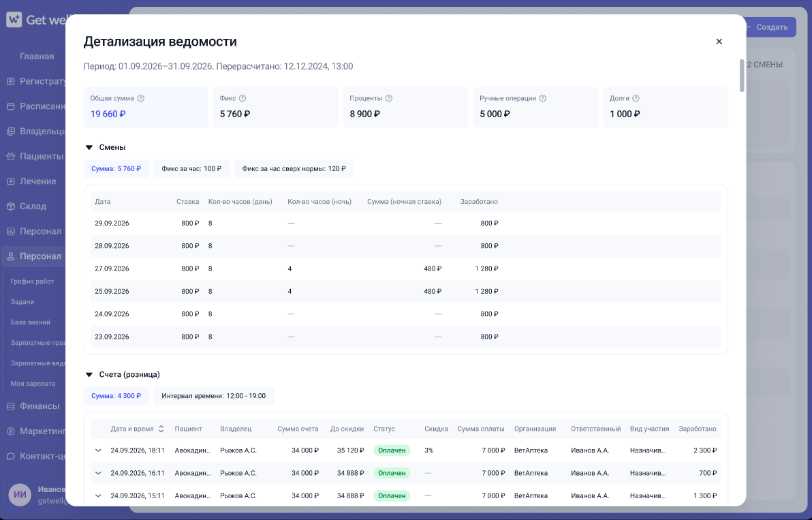Click the Пациенты paw icon
This screenshot has height=520, width=812.
click(x=10, y=157)
